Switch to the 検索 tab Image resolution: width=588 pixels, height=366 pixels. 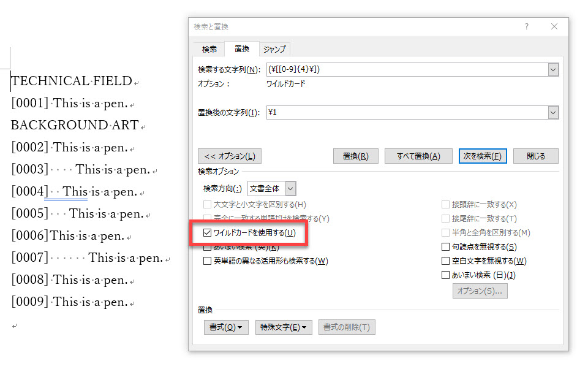(209, 49)
